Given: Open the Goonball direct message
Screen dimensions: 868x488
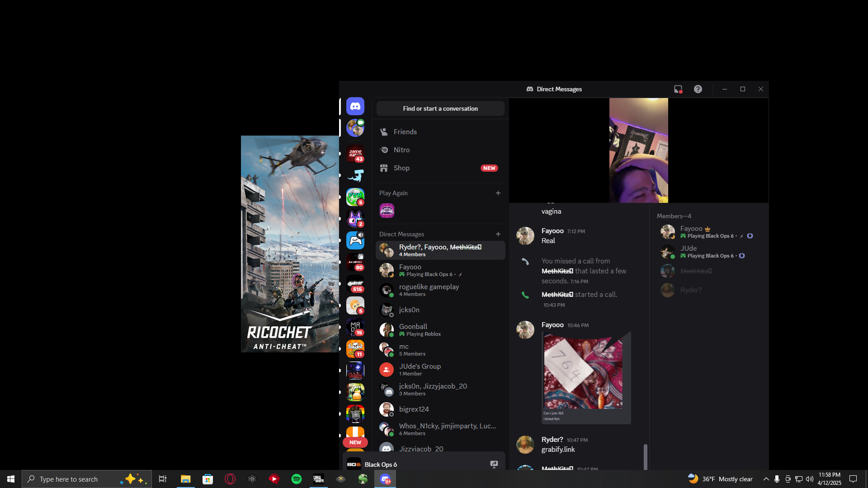Looking at the screenshot, I should pos(440,330).
